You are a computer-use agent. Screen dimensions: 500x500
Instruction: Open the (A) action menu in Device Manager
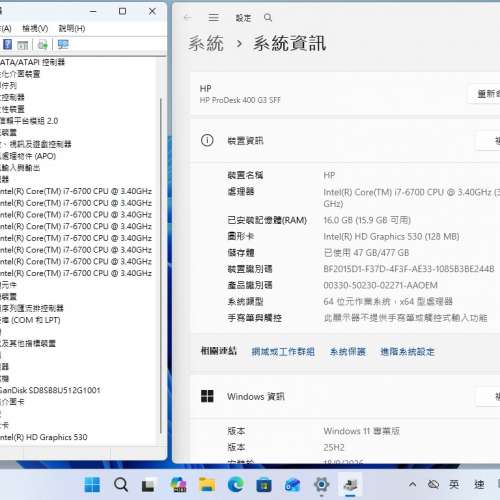(x=6, y=29)
